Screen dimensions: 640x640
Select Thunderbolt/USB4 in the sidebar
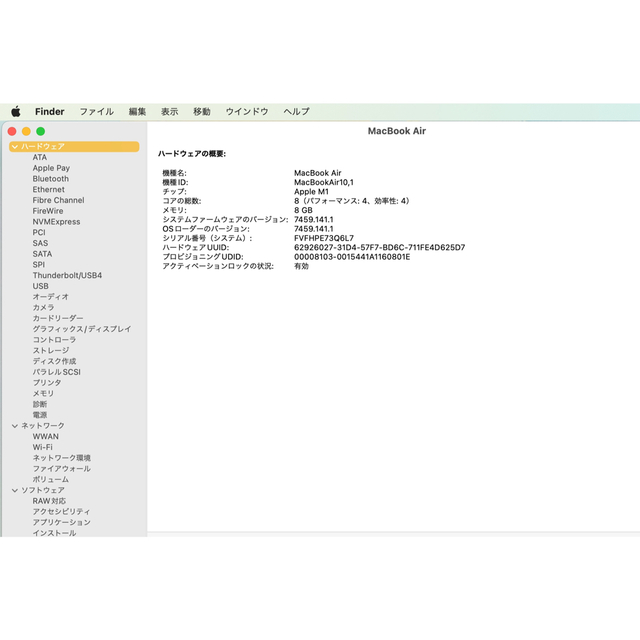pyautogui.click(x=67, y=276)
